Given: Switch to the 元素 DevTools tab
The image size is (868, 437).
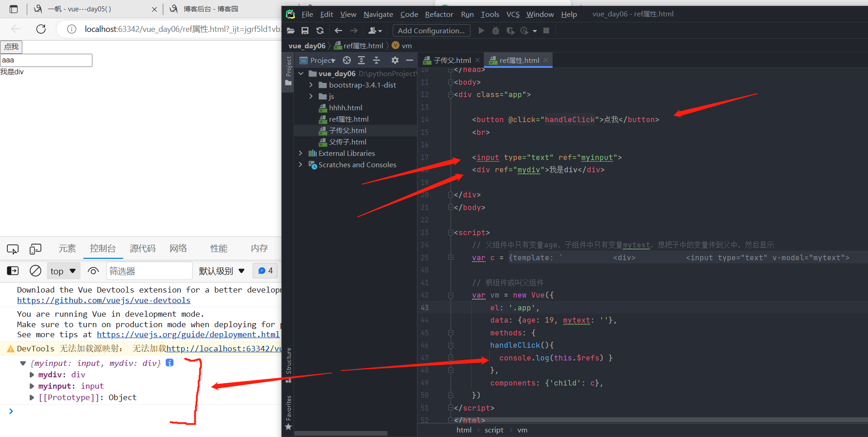Looking at the screenshot, I should (x=67, y=248).
